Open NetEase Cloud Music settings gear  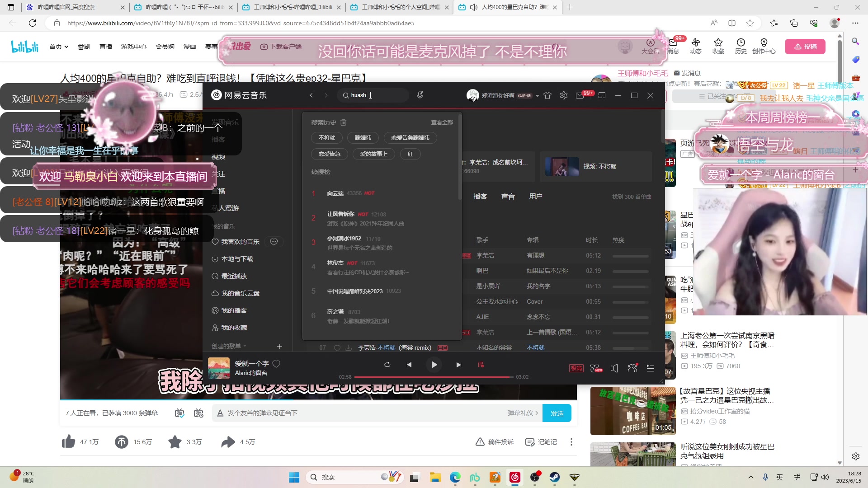tap(564, 95)
